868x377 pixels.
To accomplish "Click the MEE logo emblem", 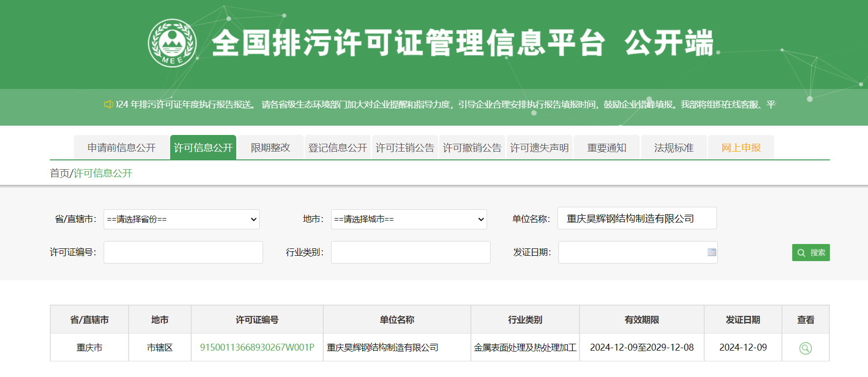I will click(x=172, y=43).
